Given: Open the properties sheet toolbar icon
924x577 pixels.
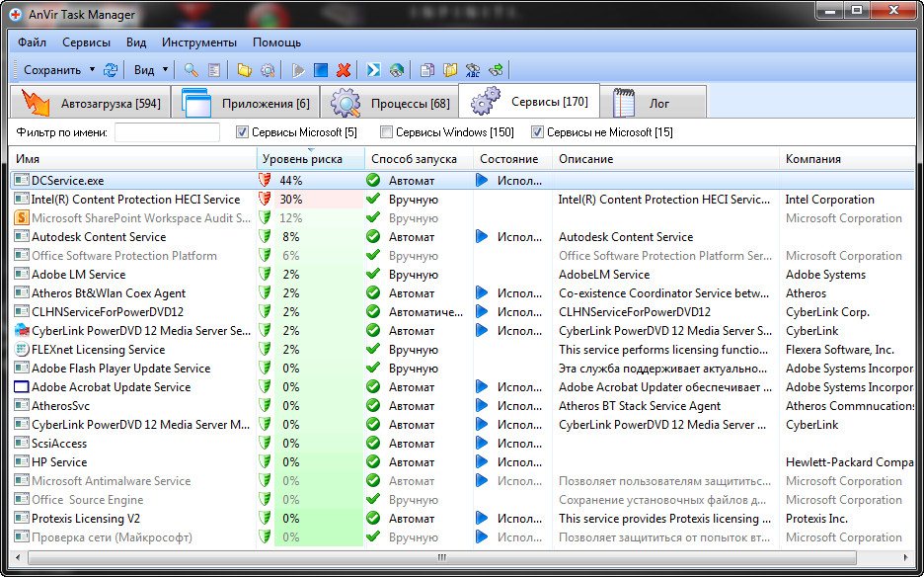Looking at the screenshot, I should coord(214,70).
